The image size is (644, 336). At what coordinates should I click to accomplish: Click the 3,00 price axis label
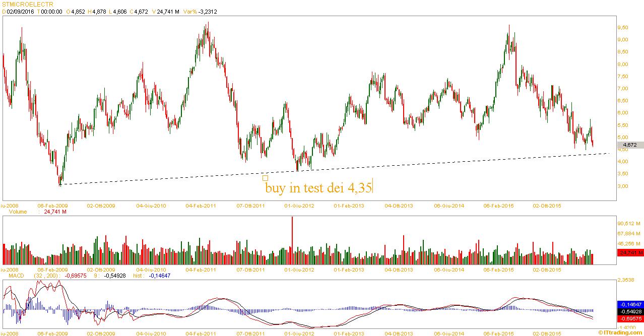pyautogui.click(x=623, y=186)
